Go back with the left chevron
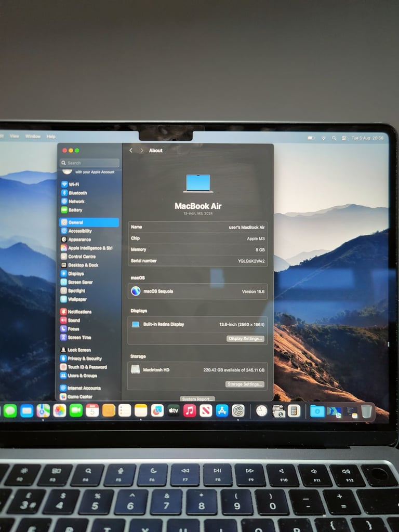399x532 pixels. click(131, 150)
